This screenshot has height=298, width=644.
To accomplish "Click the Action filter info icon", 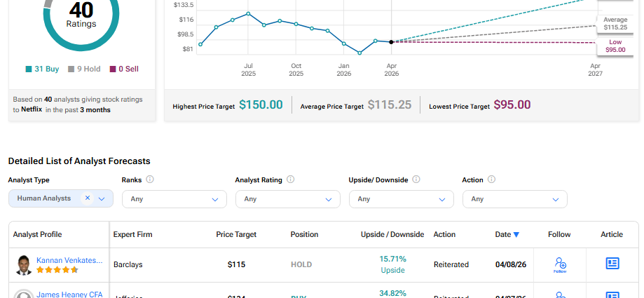I will pos(491,180).
